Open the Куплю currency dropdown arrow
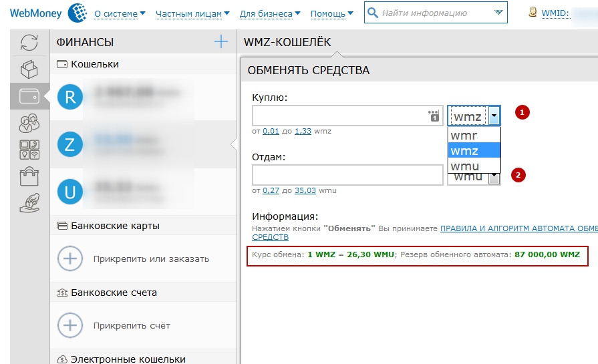The width and height of the screenshot is (598, 364). pos(494,116)
